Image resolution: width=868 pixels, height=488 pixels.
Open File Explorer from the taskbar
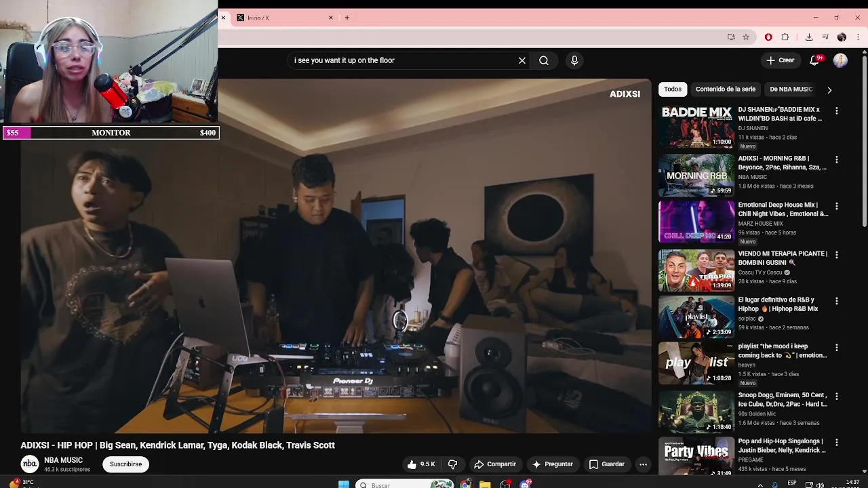[x=485, y=485]
